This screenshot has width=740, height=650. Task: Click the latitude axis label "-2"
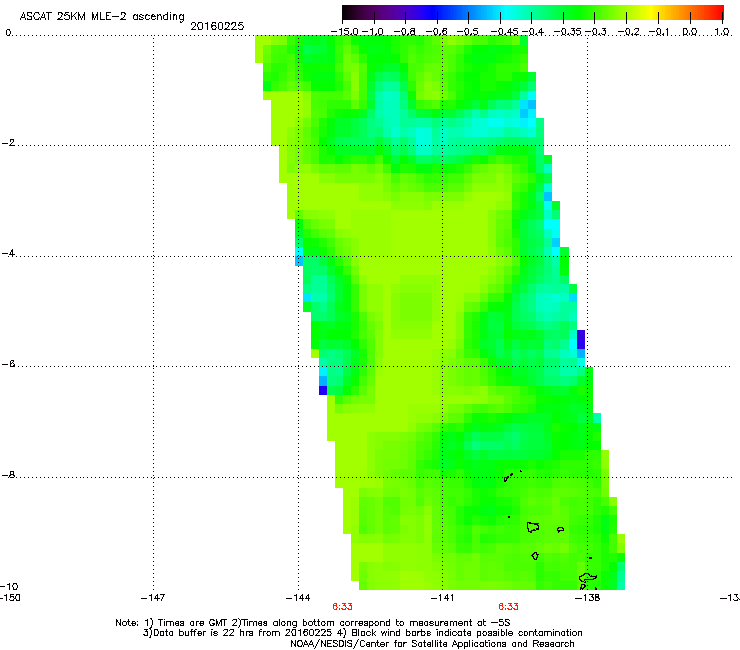[x=8, y=143]
